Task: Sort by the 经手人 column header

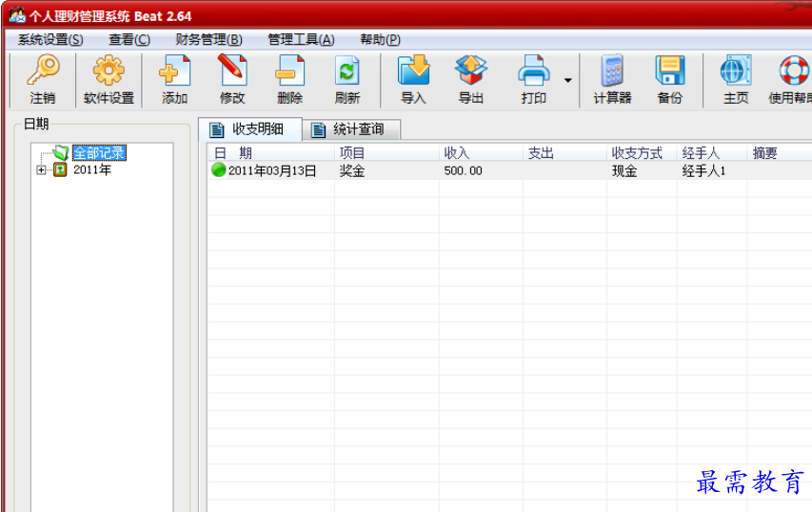Action: tap(713, 152)
